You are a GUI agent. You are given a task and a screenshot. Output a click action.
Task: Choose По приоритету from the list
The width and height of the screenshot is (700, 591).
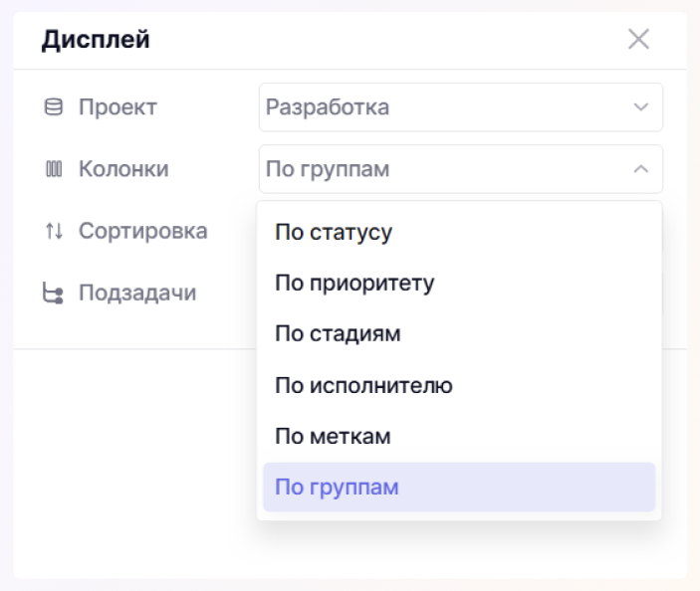pos(354,283)
